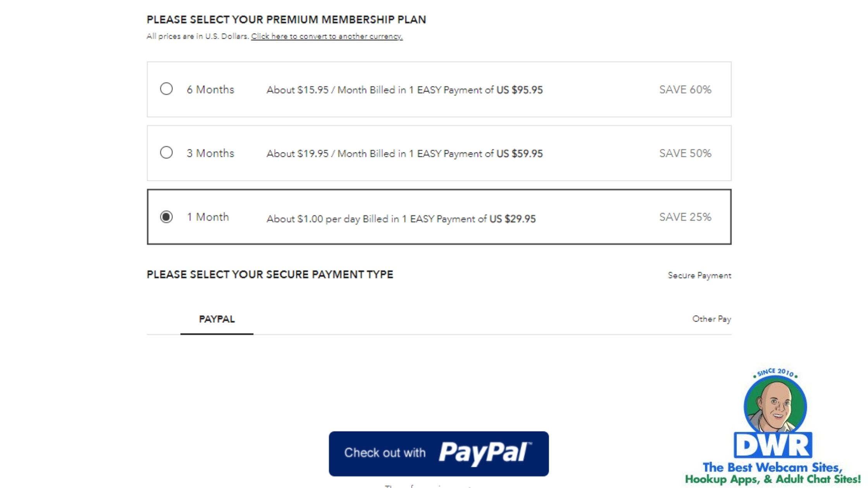Open the convert to another currency link
The image size is (868, 488).
pyautogui.click(x=327, y=36)
